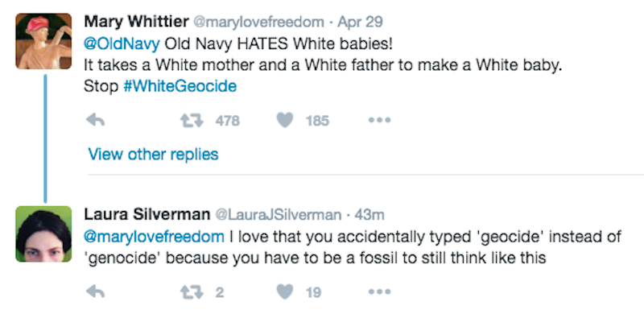The width and height of the screenshot is (644, 314).
Task: Click Laura Silverman's display name
Action: [x=147, y=214]
